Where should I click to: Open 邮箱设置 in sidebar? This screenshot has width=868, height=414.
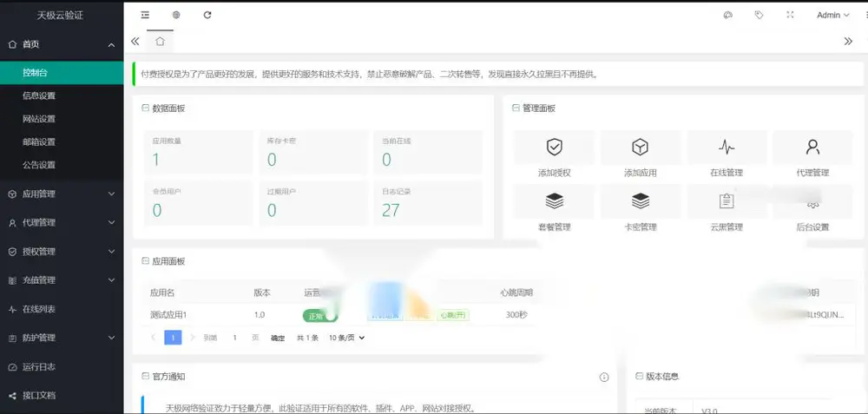62,141
